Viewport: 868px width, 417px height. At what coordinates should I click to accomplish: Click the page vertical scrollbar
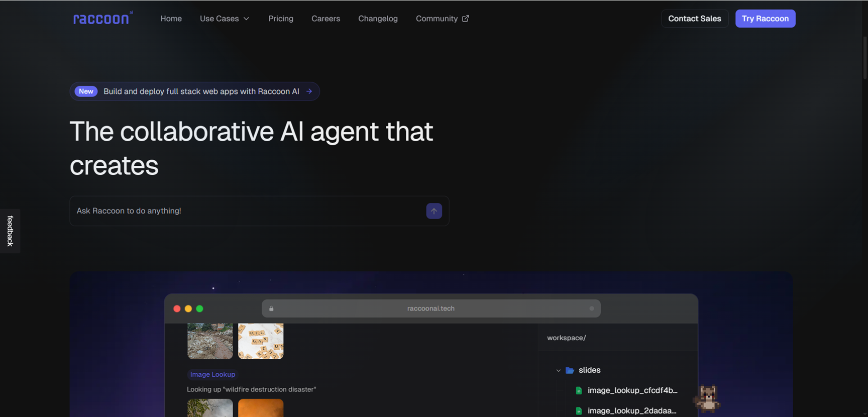[x=864, y=58]
